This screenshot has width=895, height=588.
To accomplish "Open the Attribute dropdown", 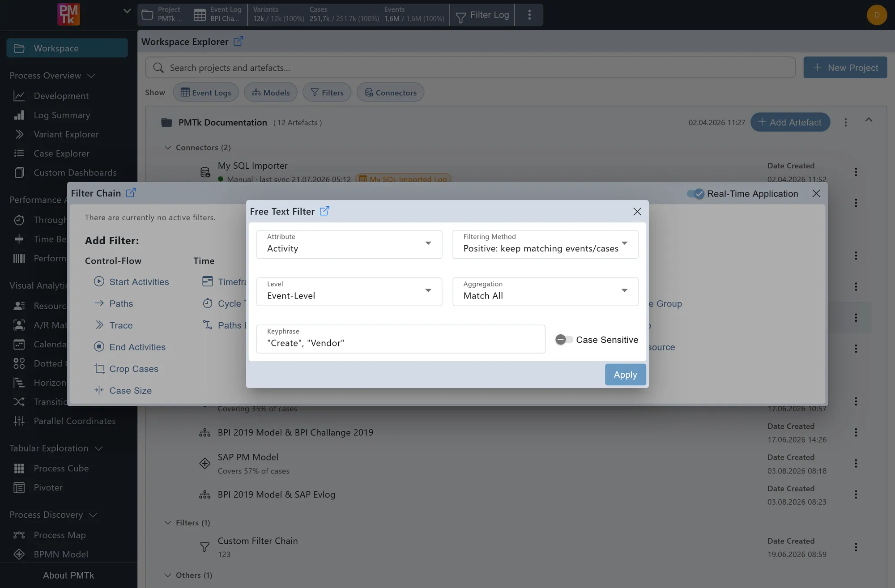I will tap(349, 244).
